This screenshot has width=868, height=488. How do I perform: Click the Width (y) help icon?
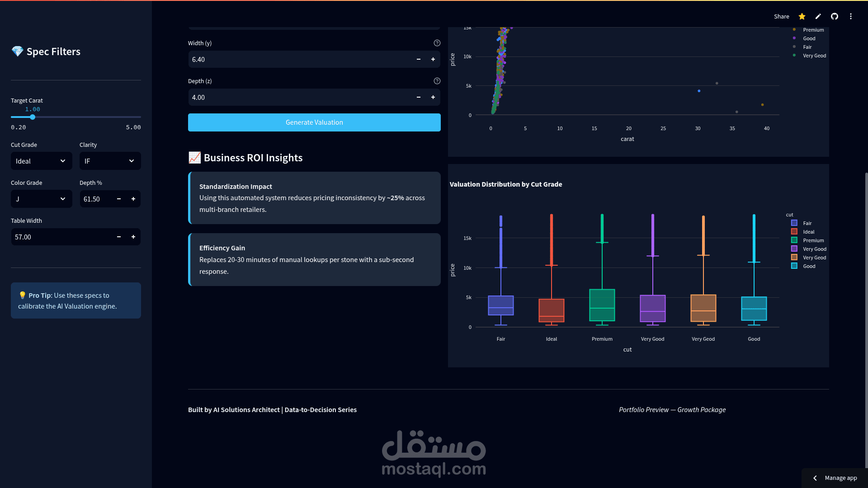pyautogui.click(x=437, y=43)
